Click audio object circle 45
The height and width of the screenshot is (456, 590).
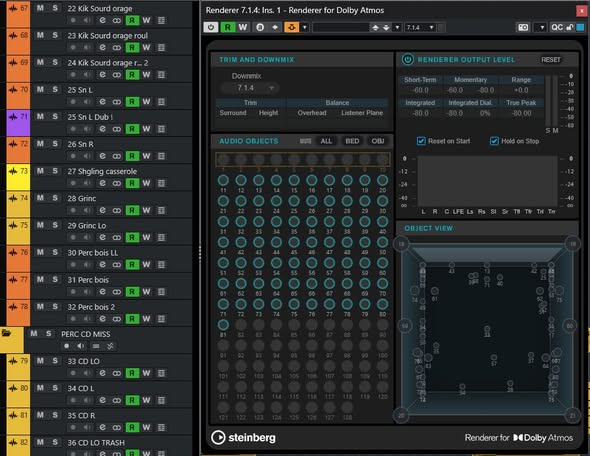(294, 242)
